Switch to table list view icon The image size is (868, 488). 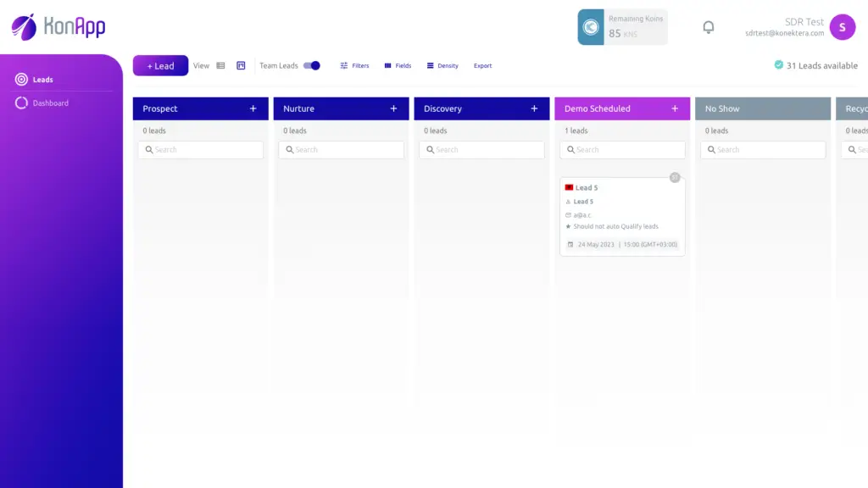click(x=220, y=65)
